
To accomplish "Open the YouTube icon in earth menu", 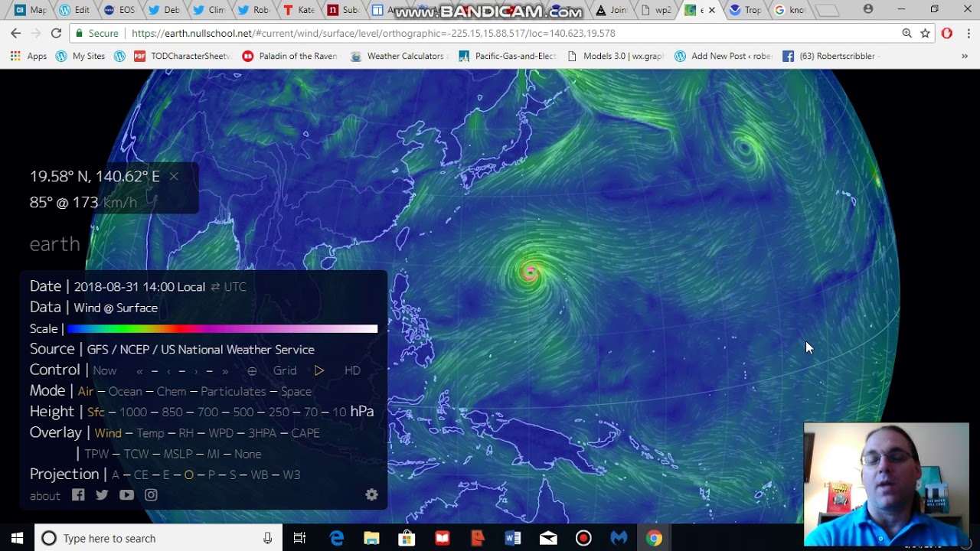I will (126, 495).
